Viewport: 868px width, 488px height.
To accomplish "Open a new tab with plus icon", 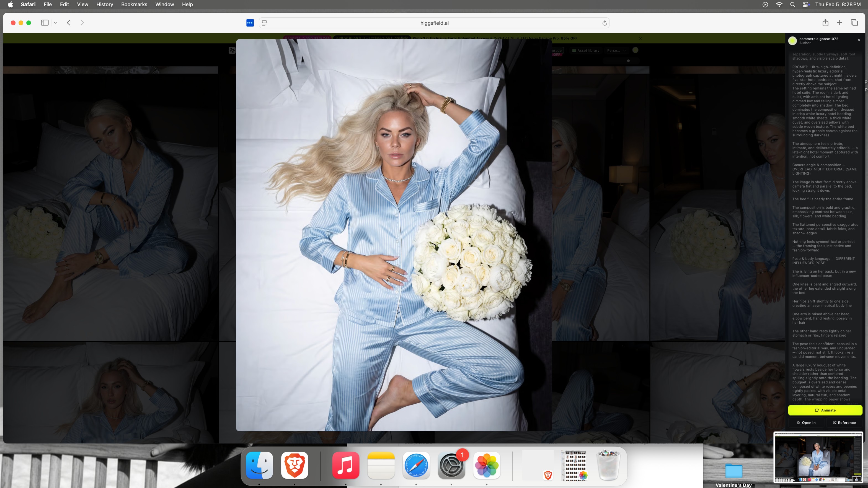I will coord(840,23).
